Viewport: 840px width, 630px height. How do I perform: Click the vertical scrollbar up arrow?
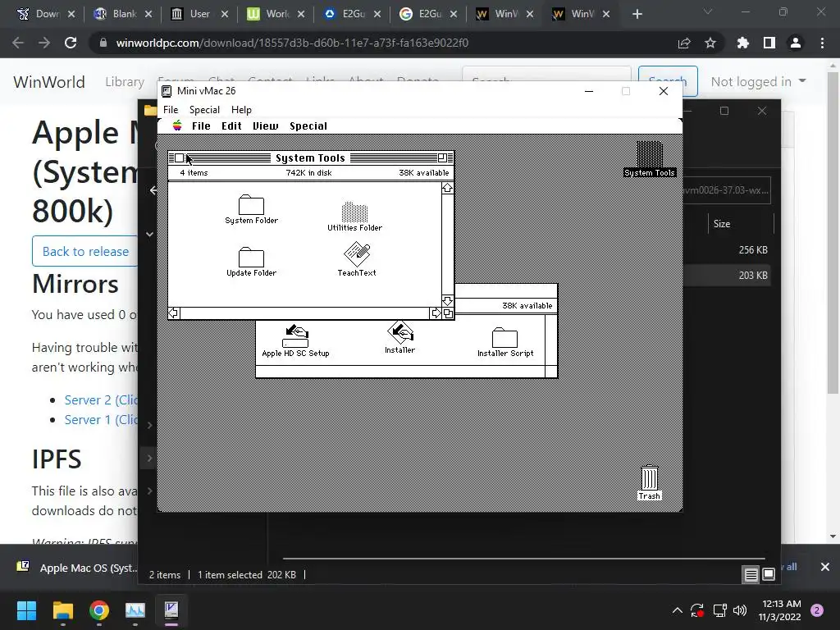click(x=447, y=188)
